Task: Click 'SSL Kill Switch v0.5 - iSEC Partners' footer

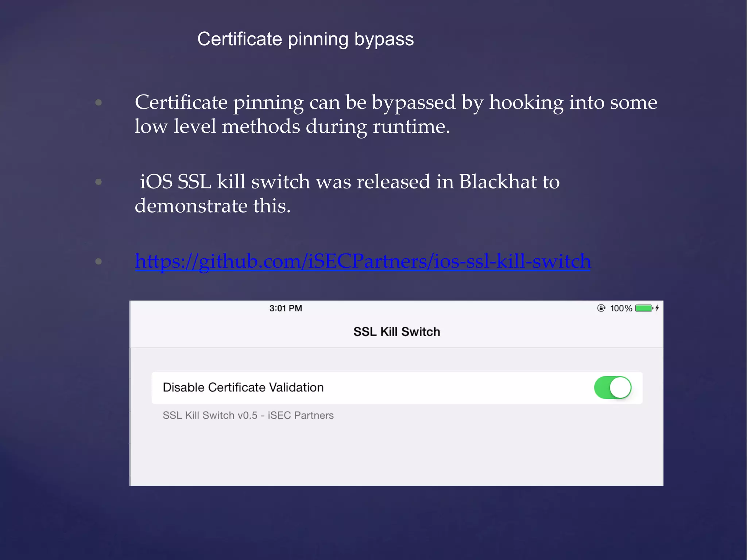Action: click(x=248, y=415)
